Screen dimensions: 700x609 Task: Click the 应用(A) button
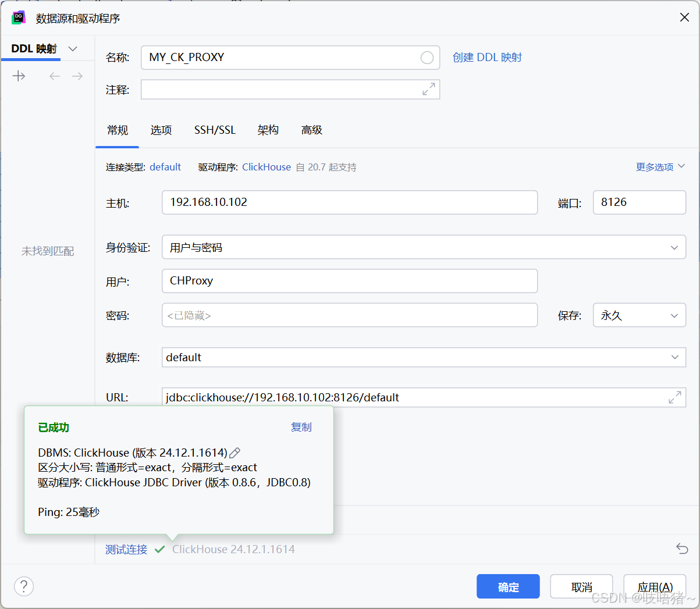[655, 586]
